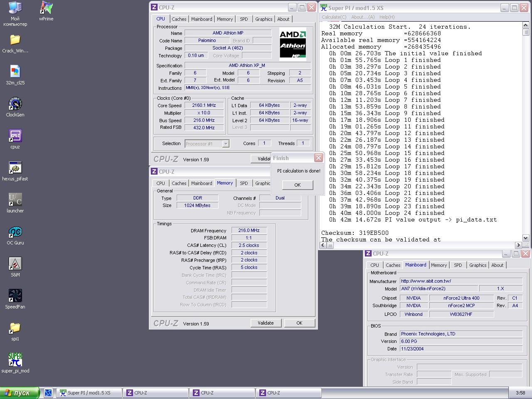This screenshot has width=532, height=399.
Task: Launch the S&M desktop shortcut
Action: click(x=15, y=267)
